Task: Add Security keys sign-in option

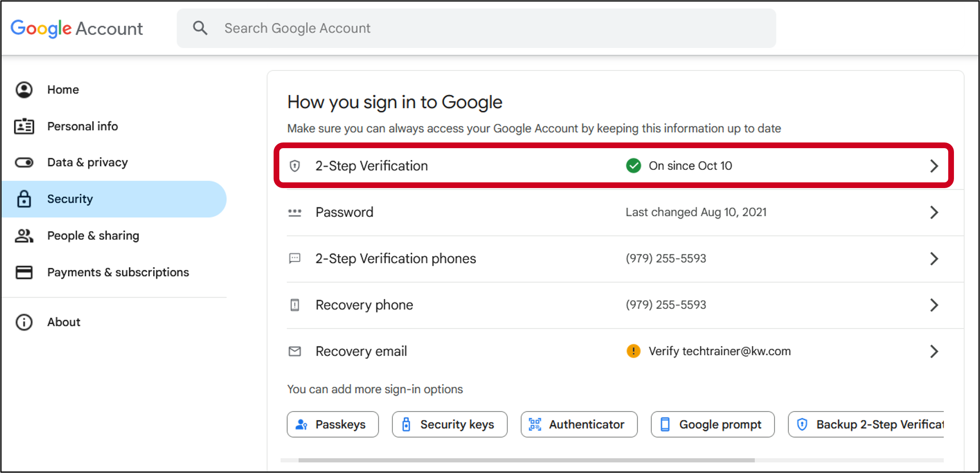Action: pyautogui.click(x=449, y=425)
